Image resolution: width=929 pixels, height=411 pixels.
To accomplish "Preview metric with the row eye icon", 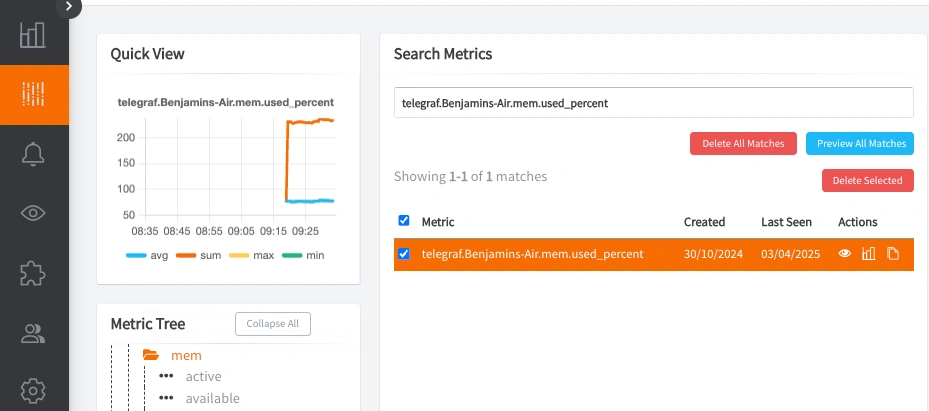I will click(845, 254).
